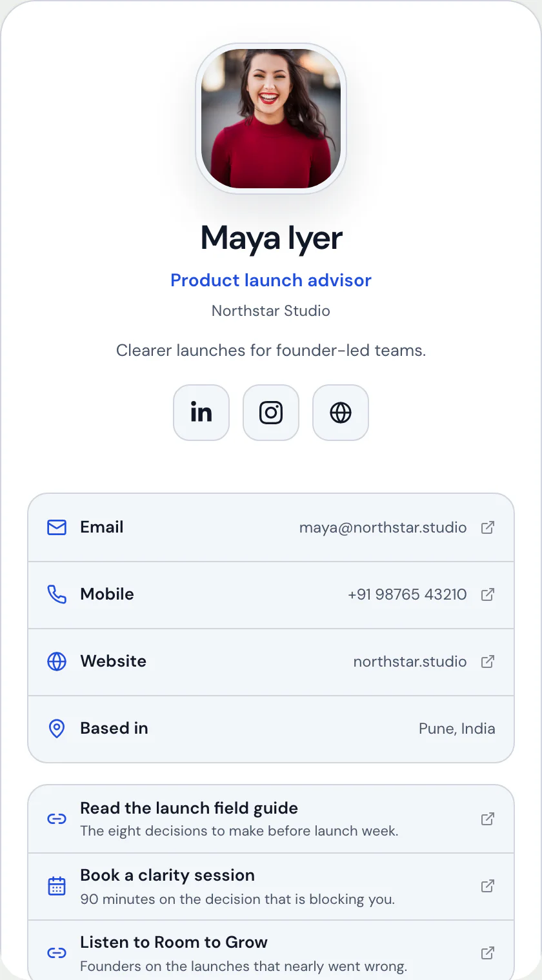Screen dimensions: 542x980
Task: Click the phone icon beside Mobile
Action: click(x=57, y=594)
